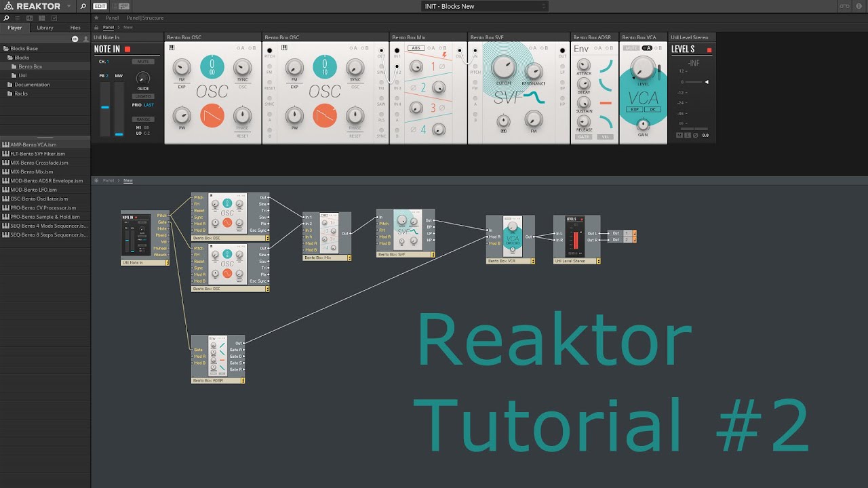Open the Util Note In block's arrow menu

click(167, 263)
